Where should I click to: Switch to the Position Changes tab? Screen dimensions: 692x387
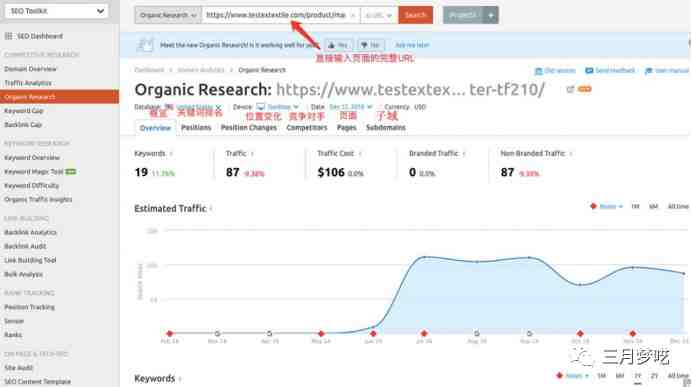pyautogui.click(x=248, y=128)
